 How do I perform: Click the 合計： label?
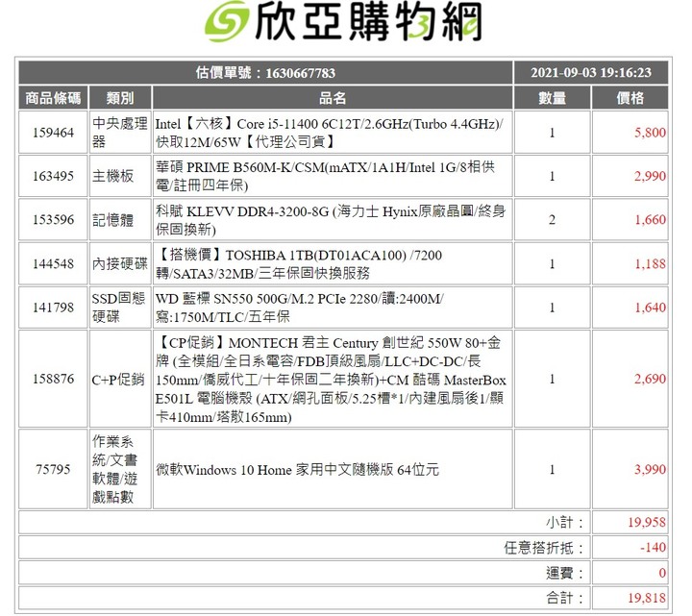(x=565, y=599)
